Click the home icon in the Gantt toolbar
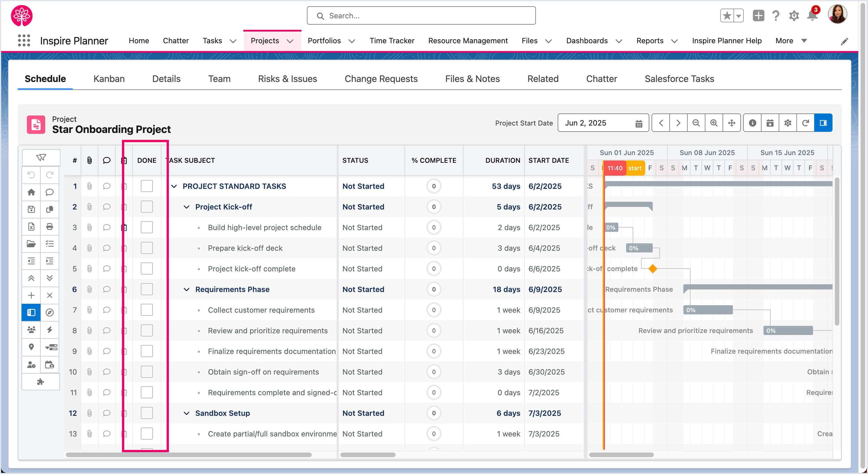 tap(31, 192)
